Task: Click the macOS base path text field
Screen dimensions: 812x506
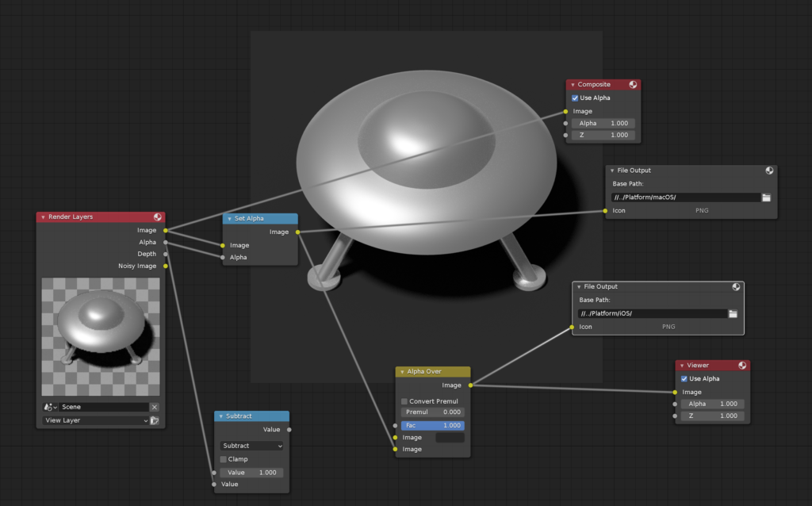Action: coord(685,197)
